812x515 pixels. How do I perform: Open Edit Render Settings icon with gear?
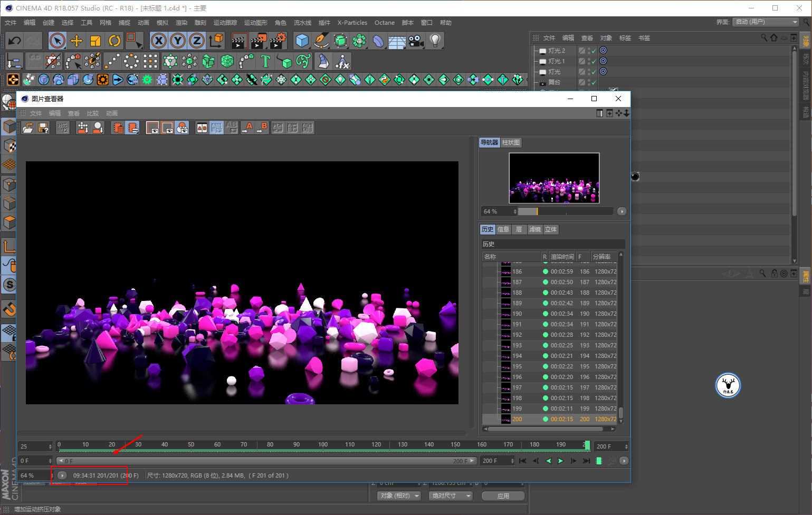pos(278,41)
